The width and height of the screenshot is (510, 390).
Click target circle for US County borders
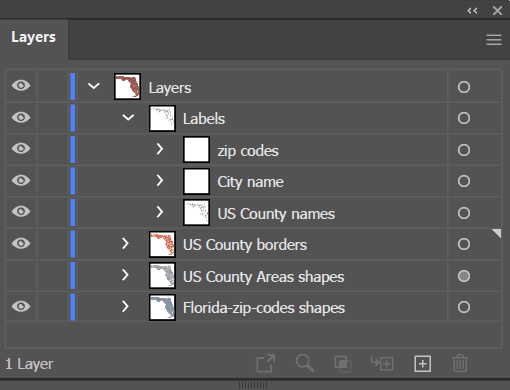coord(464,244)
